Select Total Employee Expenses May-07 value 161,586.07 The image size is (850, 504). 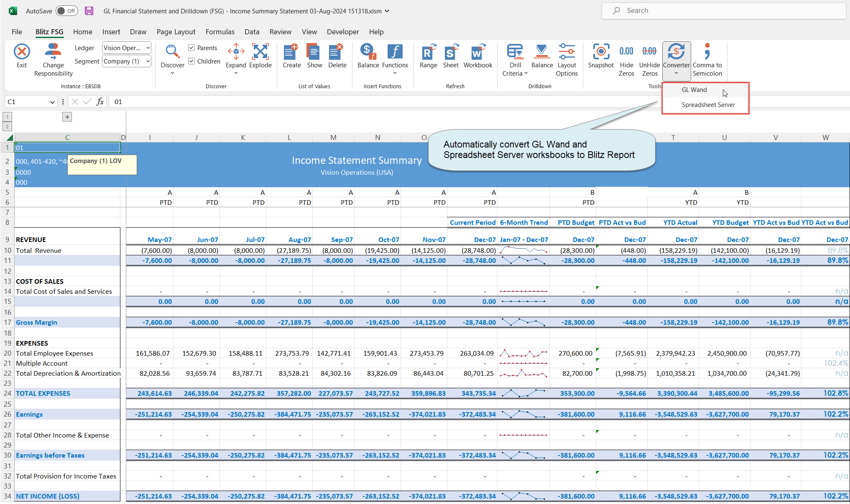(150, 354)
